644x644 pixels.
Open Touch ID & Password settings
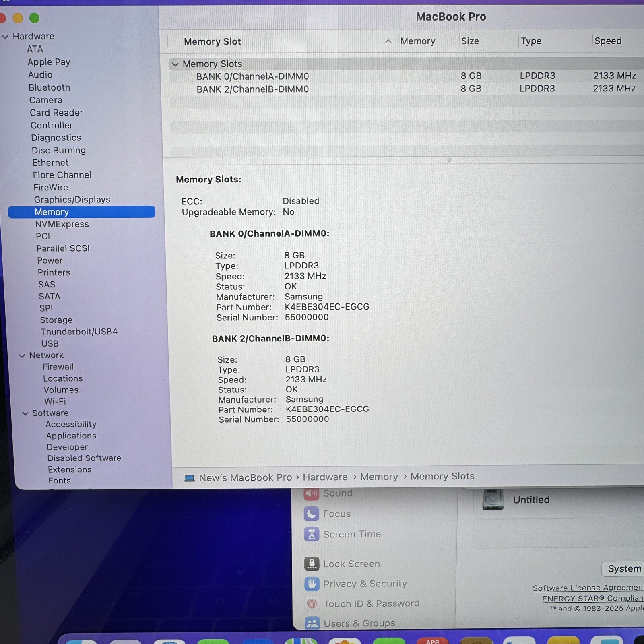[x=371, y=603]
